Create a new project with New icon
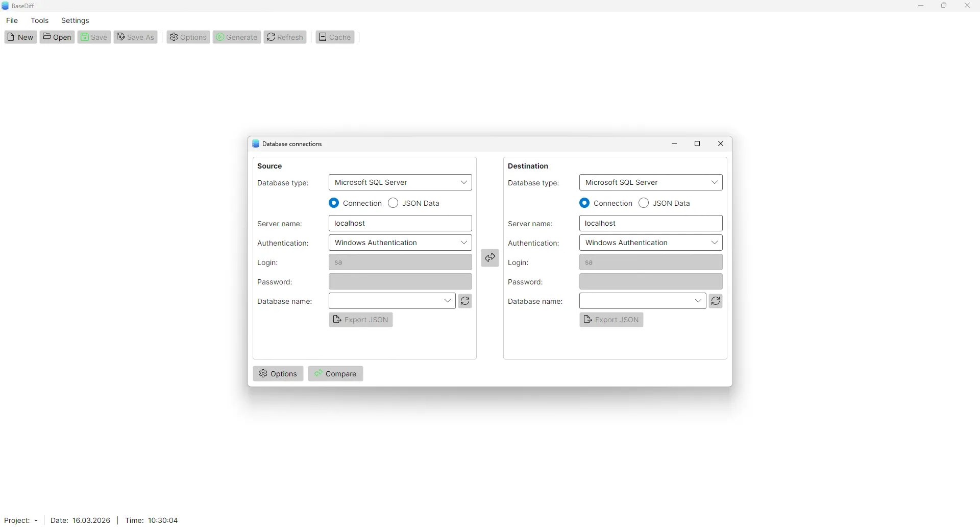Viewport: 980px width, 527px height. pyautogui.click(x=20, y=37)
